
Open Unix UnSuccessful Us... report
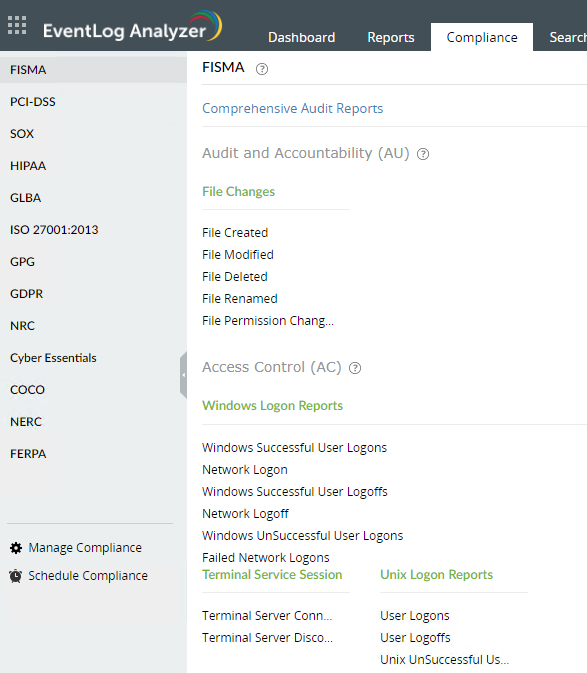445,660
